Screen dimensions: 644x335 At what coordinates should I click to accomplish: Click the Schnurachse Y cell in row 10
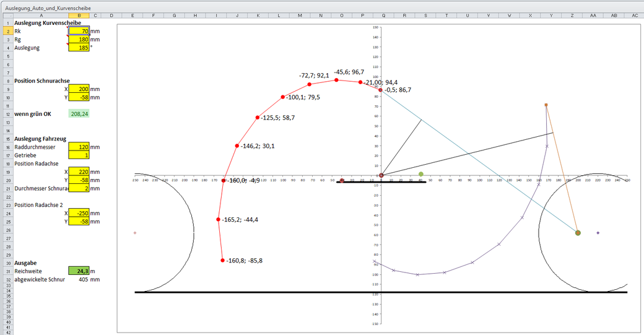[79, 97]
